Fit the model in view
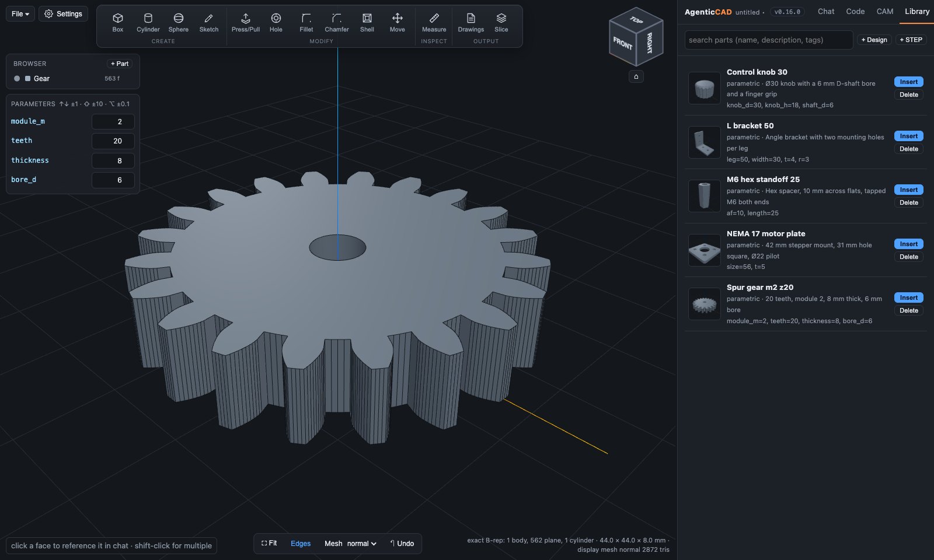The height and width of the screenshot is (560, 934). (269, 543)
